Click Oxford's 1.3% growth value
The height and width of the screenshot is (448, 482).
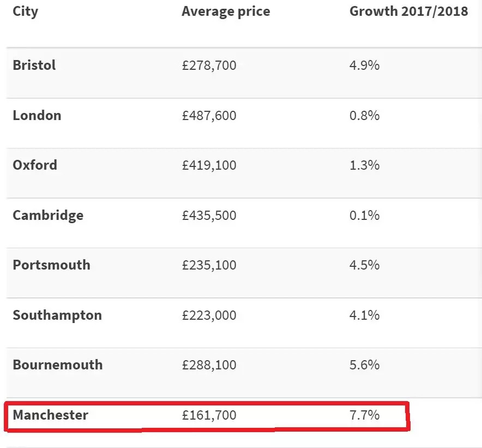[364, 165]
